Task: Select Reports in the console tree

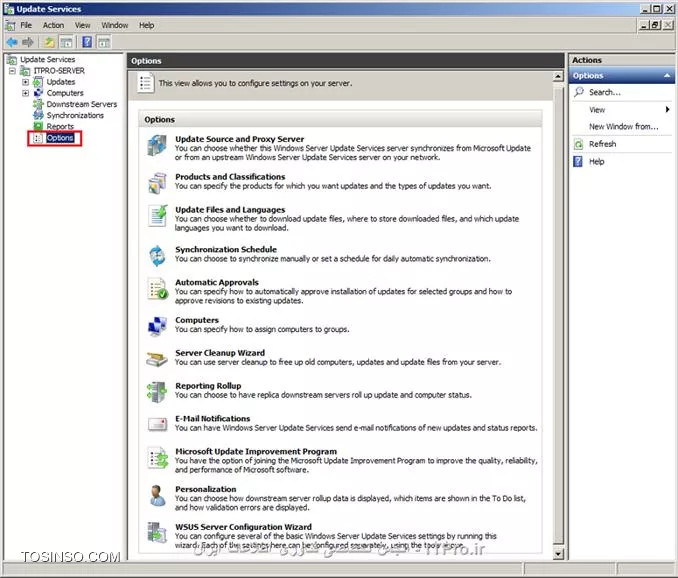Action: 60,126
